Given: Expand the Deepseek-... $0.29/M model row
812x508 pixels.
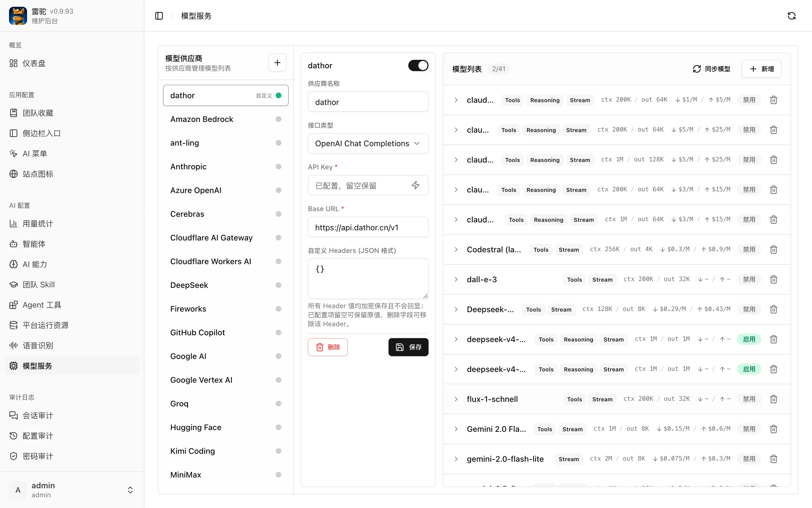Looking at the screenshot, I should [456, 309].
